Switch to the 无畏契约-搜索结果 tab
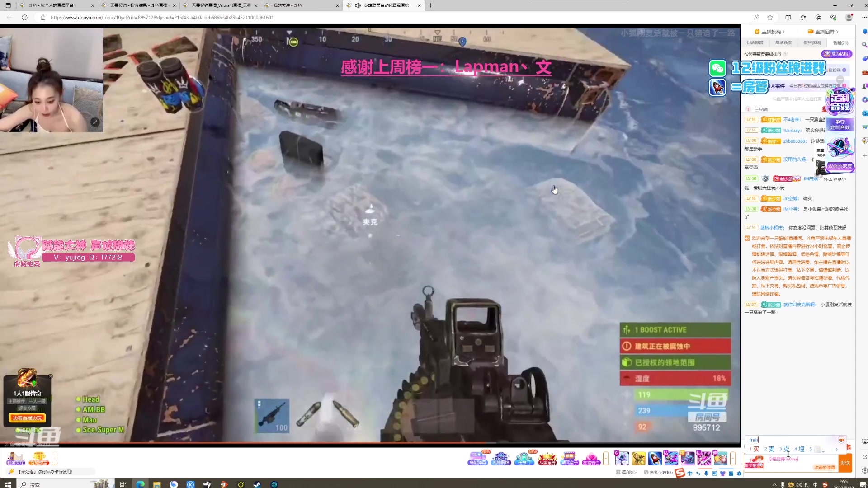 pyautogui.click(x=138, y=5)
